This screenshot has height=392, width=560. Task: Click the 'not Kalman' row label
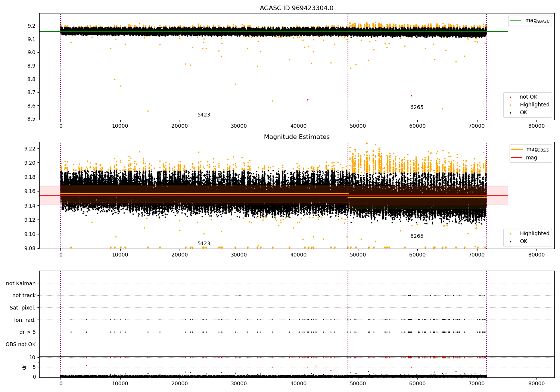[x=21, y=283]
